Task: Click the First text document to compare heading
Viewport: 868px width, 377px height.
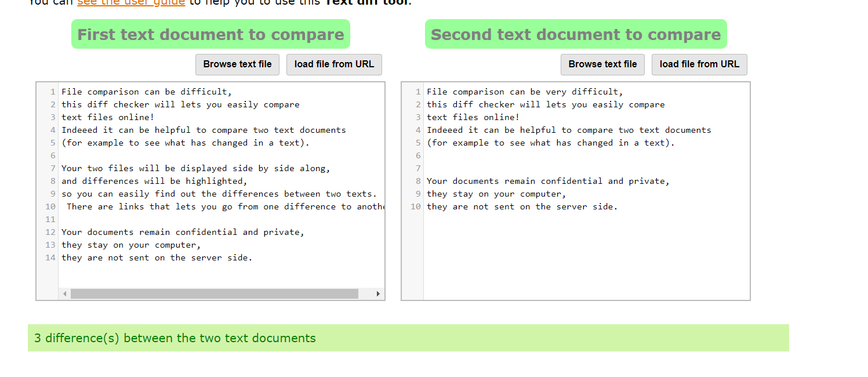Action: (x=210, y=34)
